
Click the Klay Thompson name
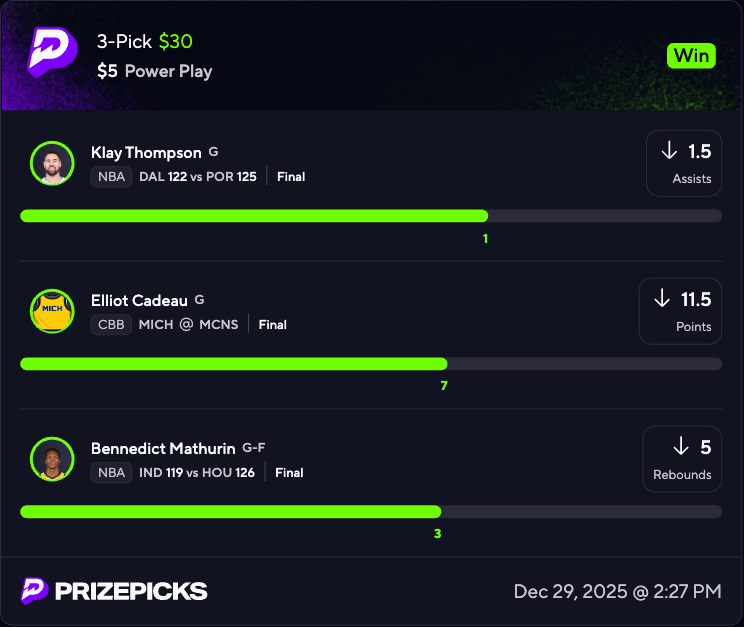point(146,153)
